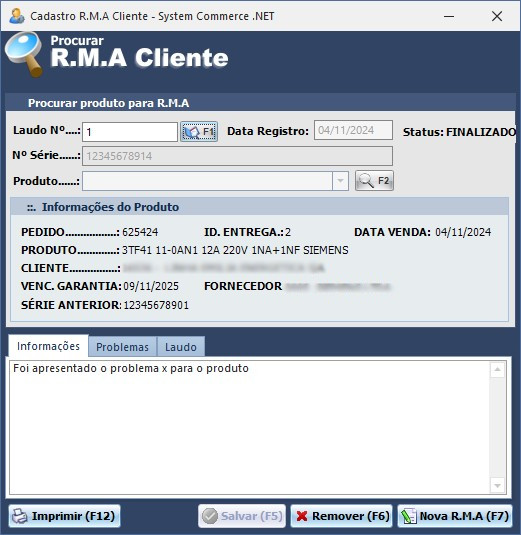Click the VENC. GARANTIA date 09/11/2025
This screenshot has height=535, width=521.
(151, 286)
